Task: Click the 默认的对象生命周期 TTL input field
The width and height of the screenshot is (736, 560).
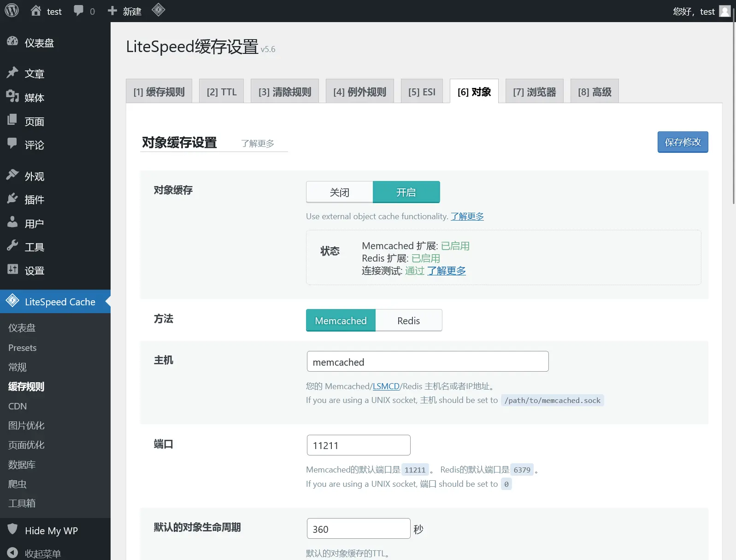Action: coord(359,529)
